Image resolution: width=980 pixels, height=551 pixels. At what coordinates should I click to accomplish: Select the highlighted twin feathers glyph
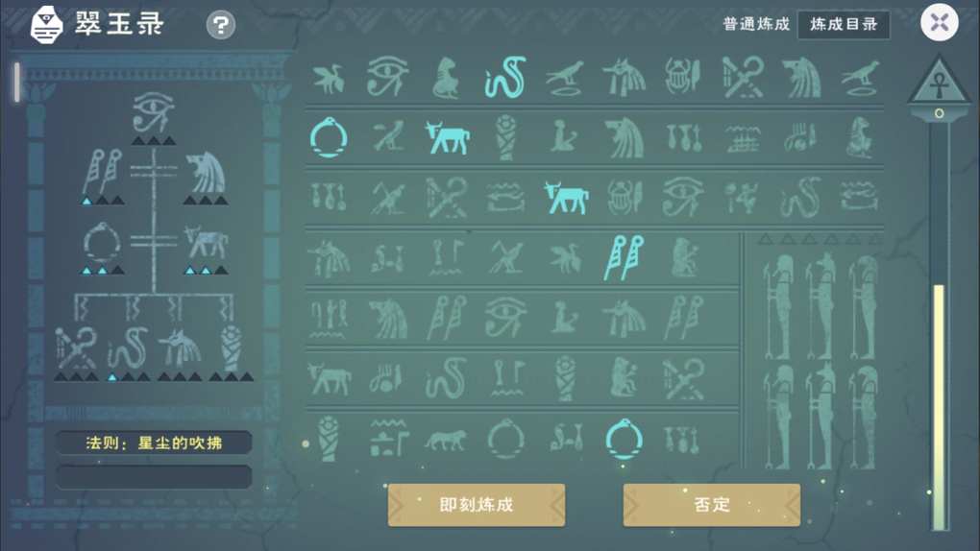click(624, 257)
